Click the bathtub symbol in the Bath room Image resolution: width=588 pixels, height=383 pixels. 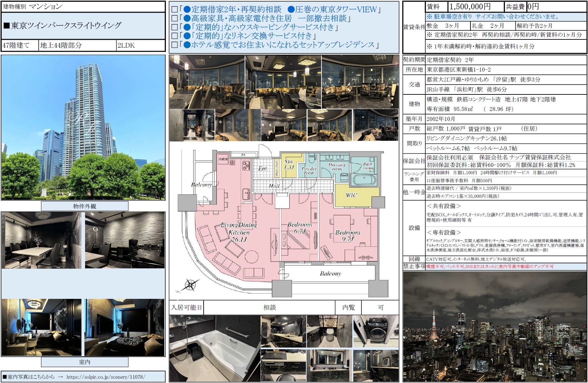(364, 180)
